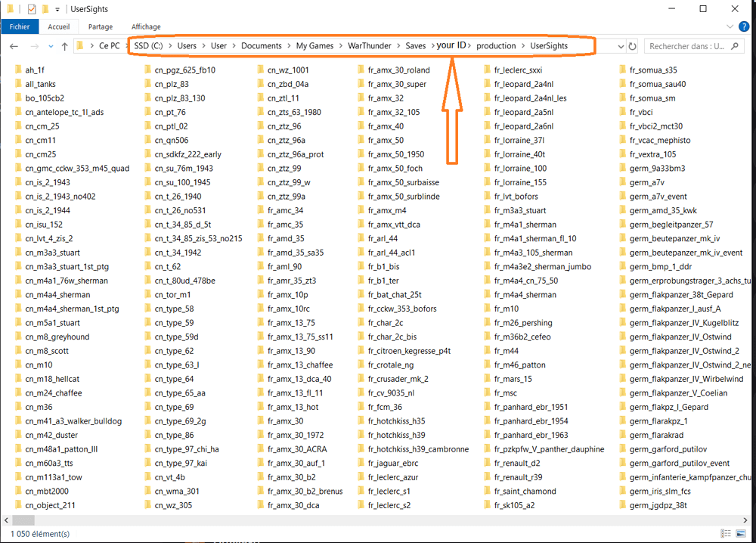Navigate to Documents in the breadcrumb
Viewport: 756px width, 543px height.
(x=261, y=46)
